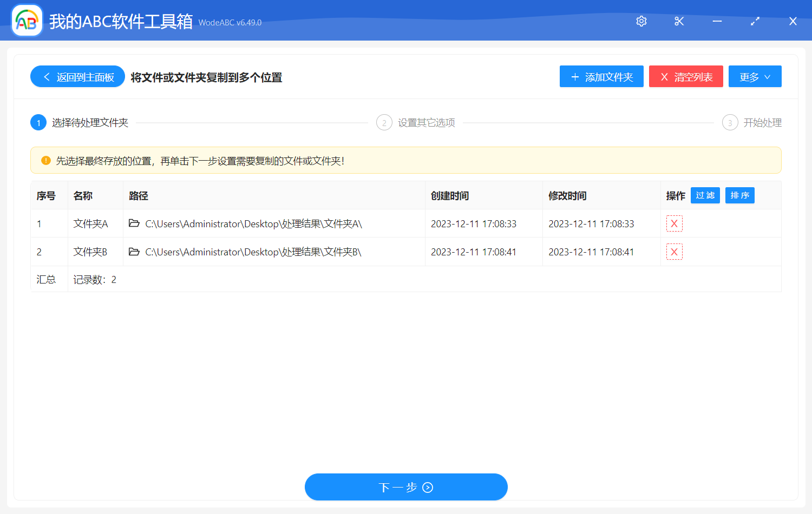The width and height of the screenshot is (812, 514).
Task: Remove 文件夹A using its red X button
Action: (675, 223)
